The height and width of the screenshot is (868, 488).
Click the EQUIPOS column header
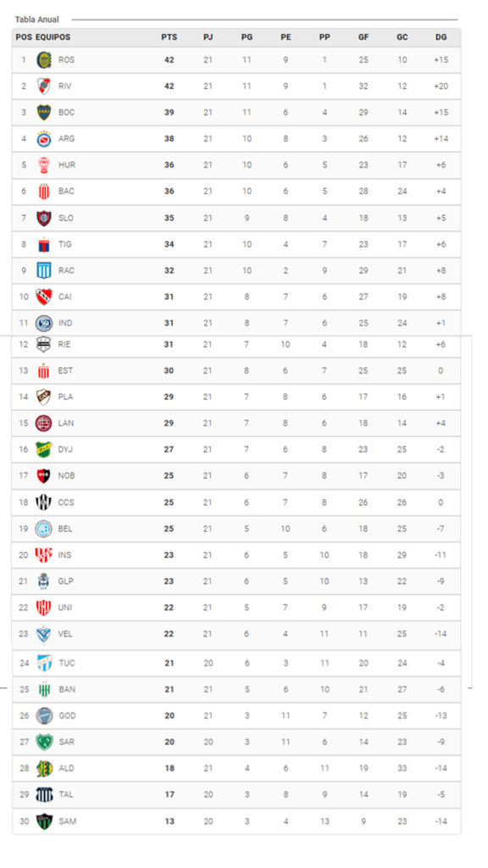[53, 37]
